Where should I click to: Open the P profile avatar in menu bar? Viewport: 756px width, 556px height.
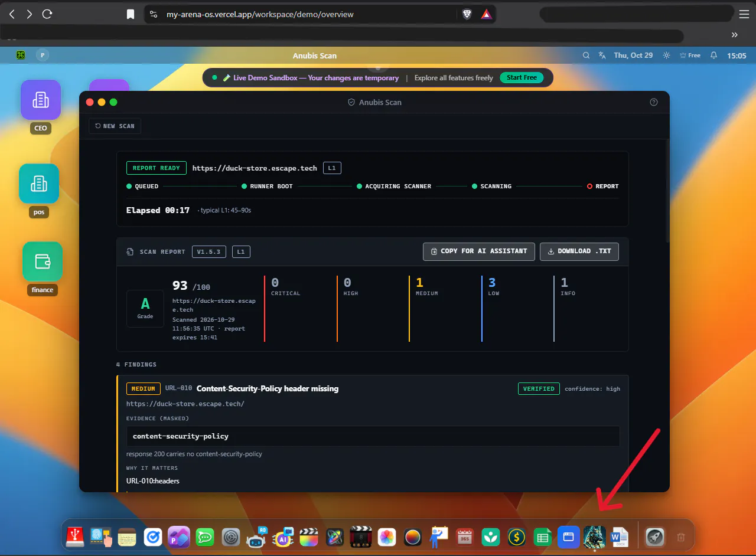coord(42,55)
